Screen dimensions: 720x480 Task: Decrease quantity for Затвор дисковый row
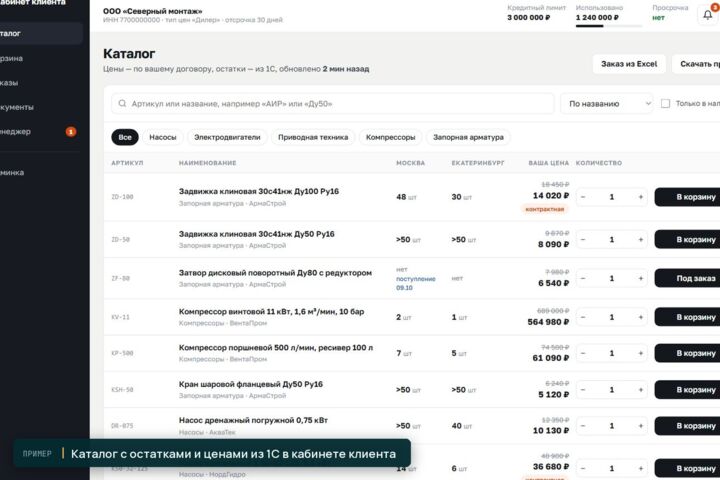(583, 278)
